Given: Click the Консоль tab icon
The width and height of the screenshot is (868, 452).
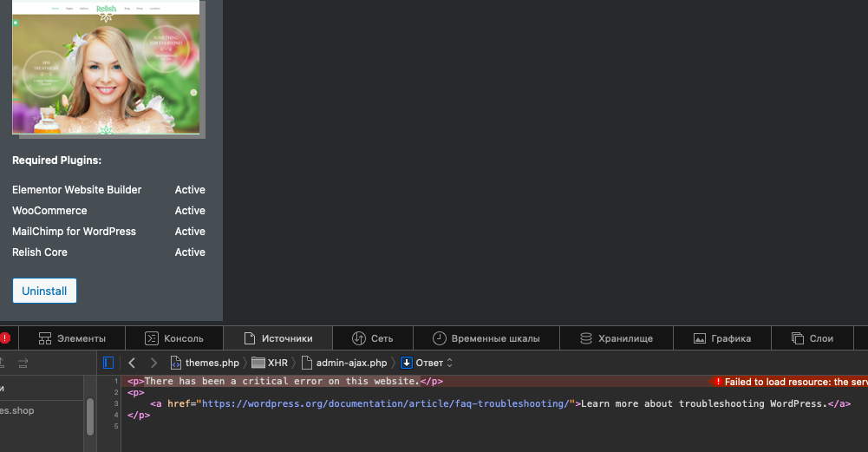Looking at the screenshot, I should (x=151, y=338).
